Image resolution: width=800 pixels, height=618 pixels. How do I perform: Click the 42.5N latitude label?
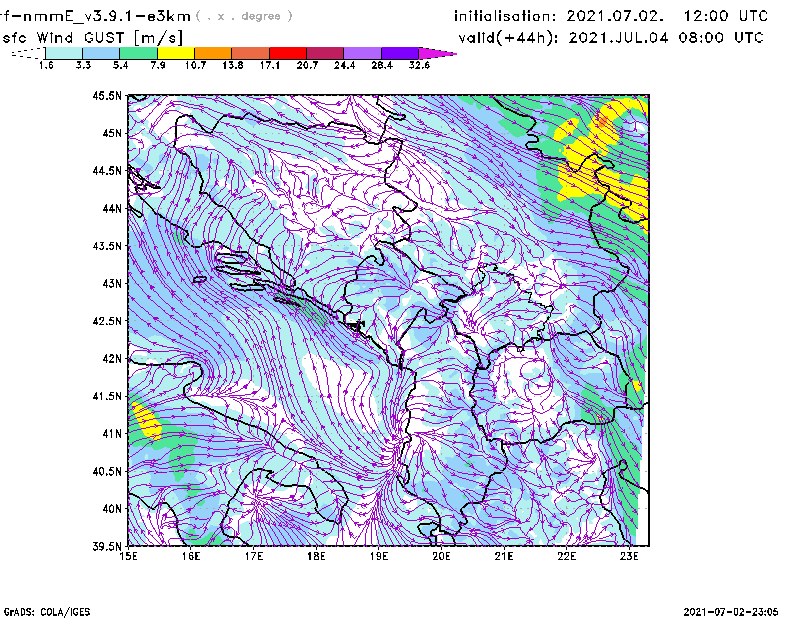(107, 321)
